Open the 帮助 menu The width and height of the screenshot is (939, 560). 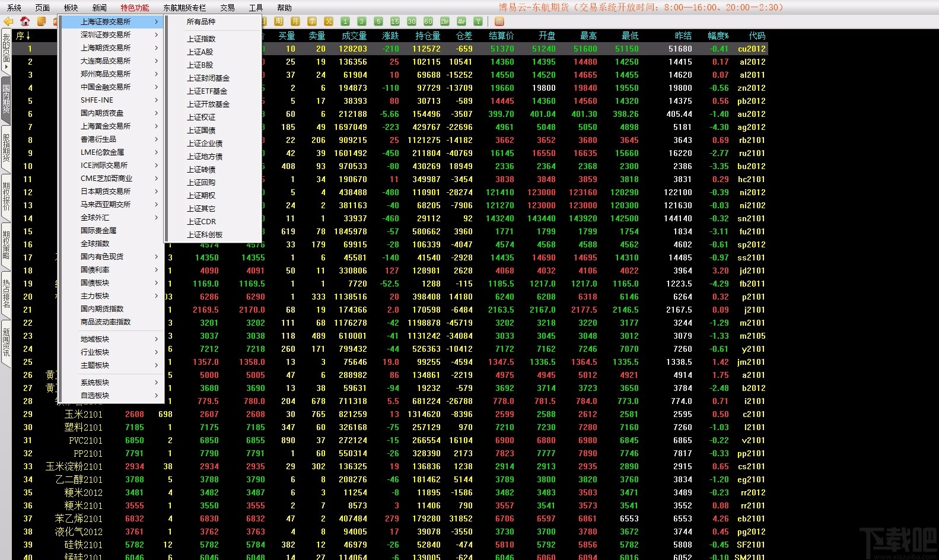[x=284, y=8]
